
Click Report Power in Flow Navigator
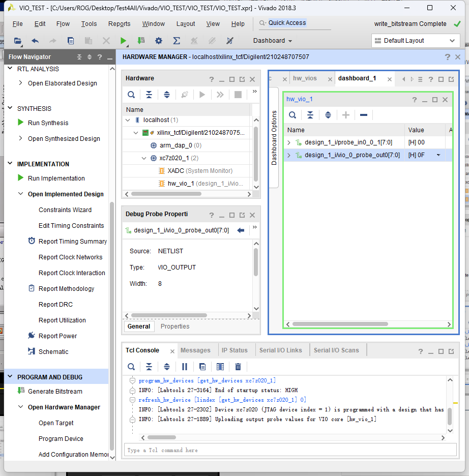tap(57, 336)
